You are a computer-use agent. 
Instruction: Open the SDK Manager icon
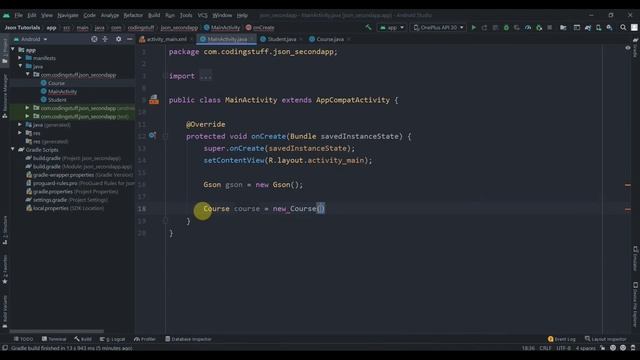click(609, 27)
